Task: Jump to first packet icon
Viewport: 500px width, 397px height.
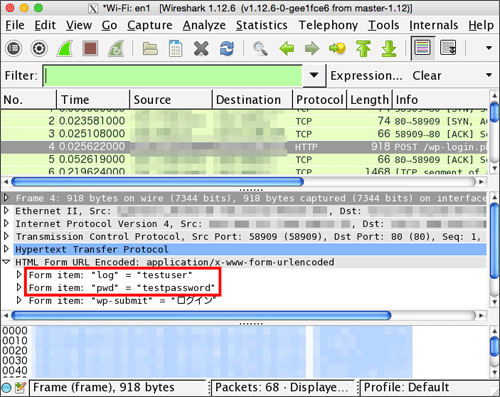Action: click(363, 49)
